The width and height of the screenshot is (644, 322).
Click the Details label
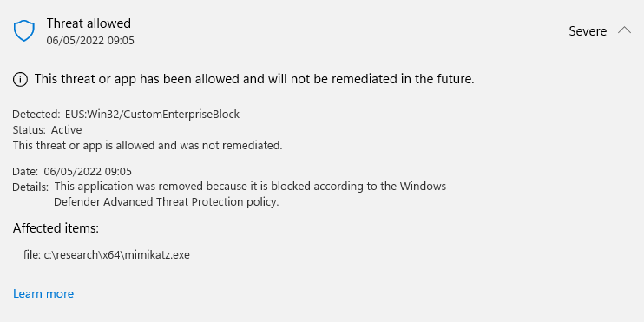(30, 187)
